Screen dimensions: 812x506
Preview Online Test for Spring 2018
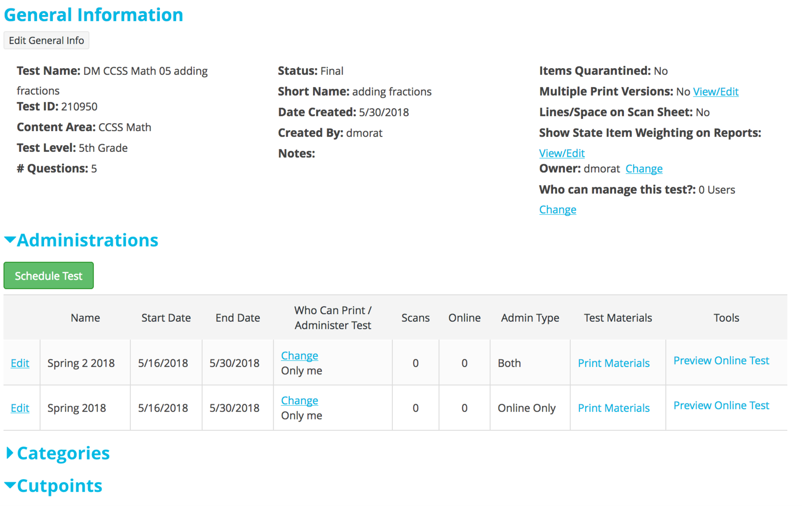coord(721,405)
